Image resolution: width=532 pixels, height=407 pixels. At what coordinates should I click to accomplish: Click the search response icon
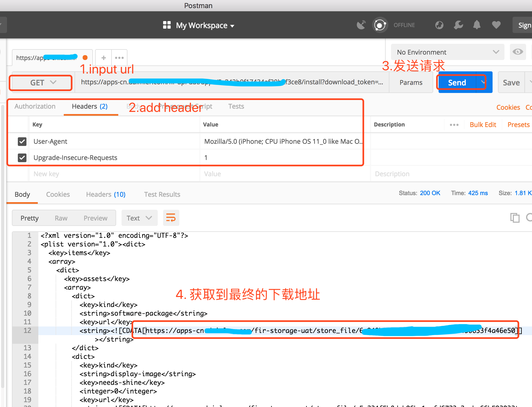[529, 218]
